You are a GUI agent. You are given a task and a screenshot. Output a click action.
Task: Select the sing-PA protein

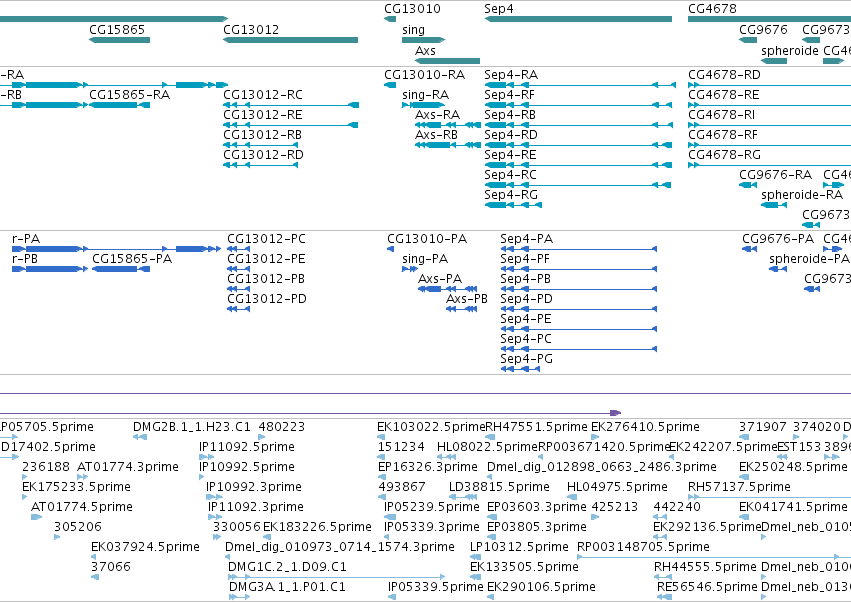coord(410,269)
